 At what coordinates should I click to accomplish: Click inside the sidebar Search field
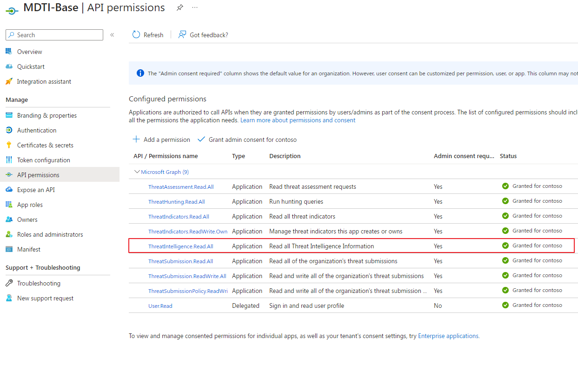tap(54, 34)
